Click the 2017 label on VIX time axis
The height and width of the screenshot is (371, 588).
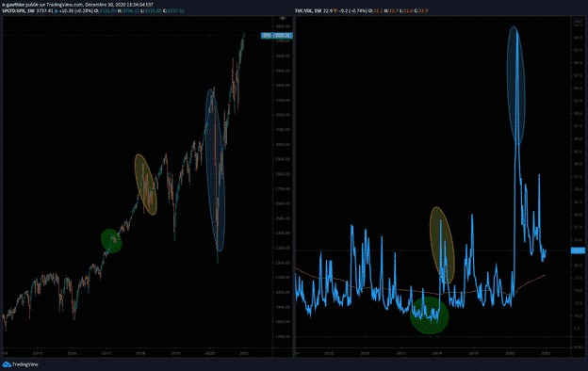coord(401,353)
